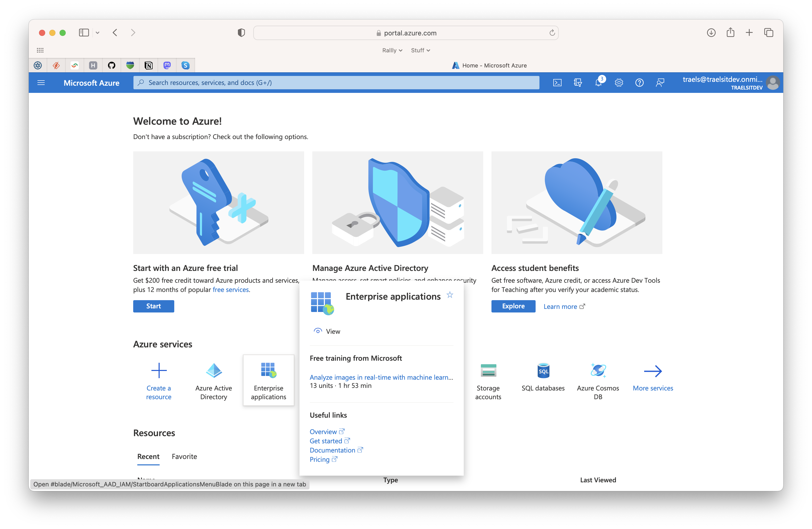Select the Recent resources tab

point(148,456)
